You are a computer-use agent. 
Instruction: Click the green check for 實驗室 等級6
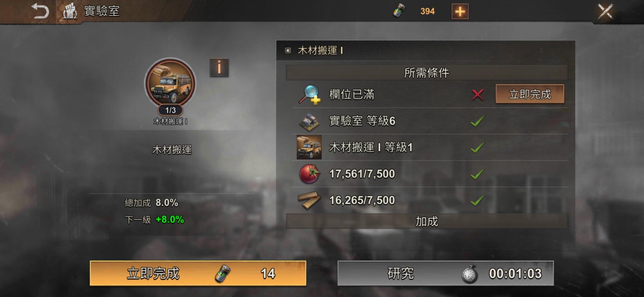(477, 121)
